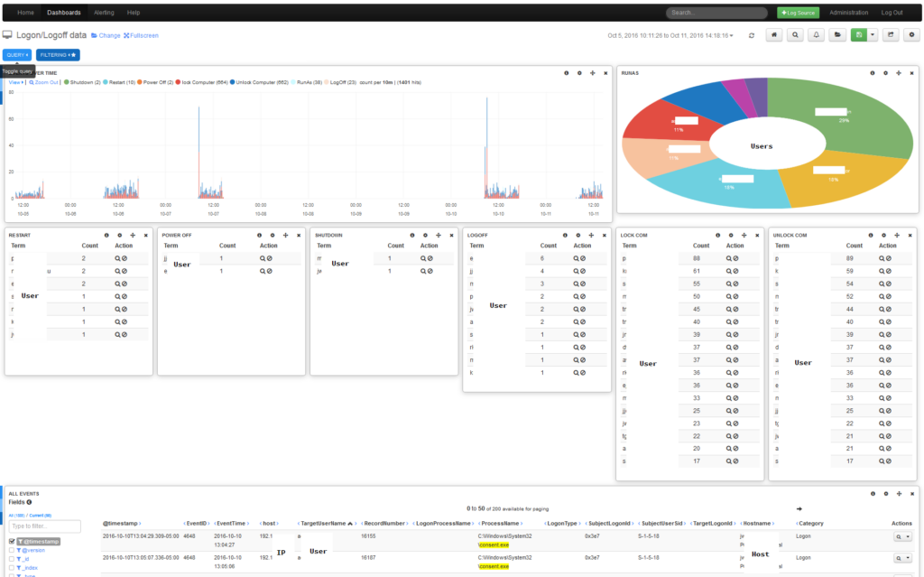Click the yellow slice of RunAs pie chart
The image size is (924, 577).
[x=843, y=177]
